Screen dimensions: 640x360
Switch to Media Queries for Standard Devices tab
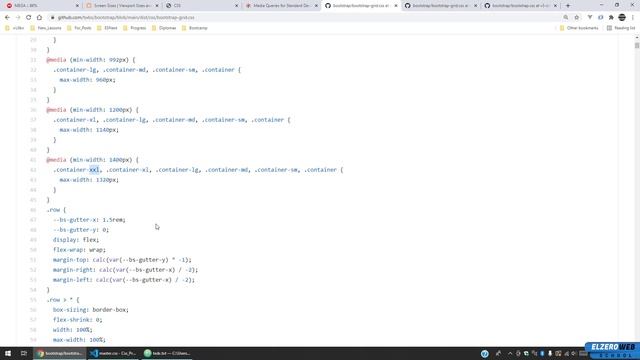point(282,6)
